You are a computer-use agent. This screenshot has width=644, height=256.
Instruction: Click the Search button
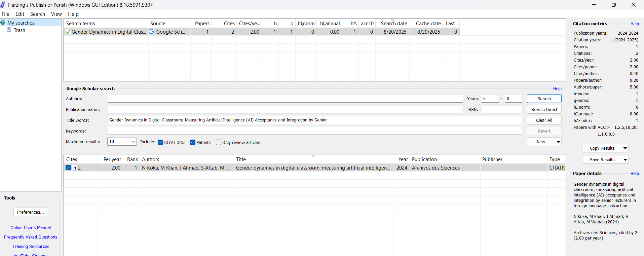[x=544, y=99]
